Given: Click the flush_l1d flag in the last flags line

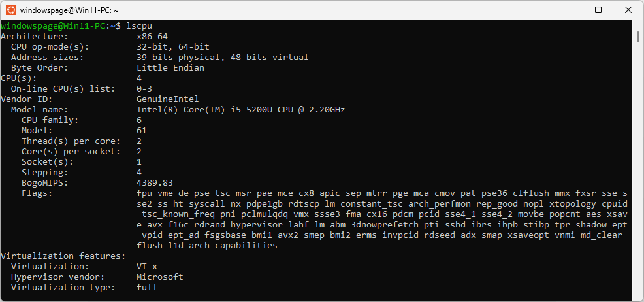Looking at the screenshot, I should click(159, 245).
